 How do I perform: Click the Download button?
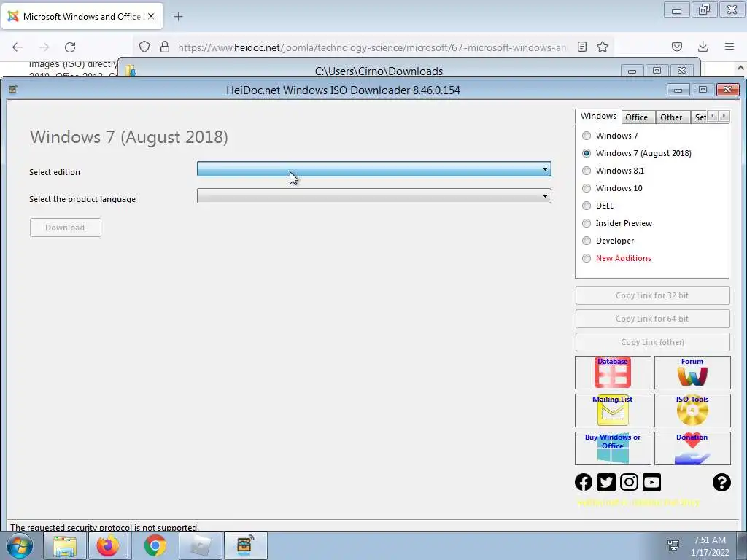pos(65,227)
